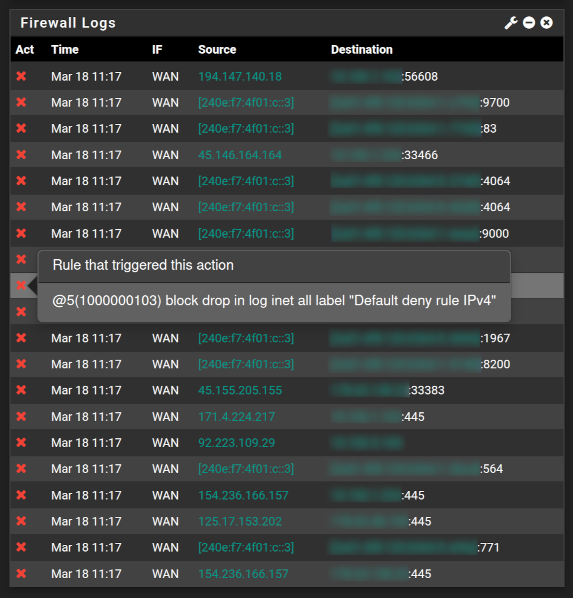Click the Firewall Logs widget title

(x=68, y=23)
